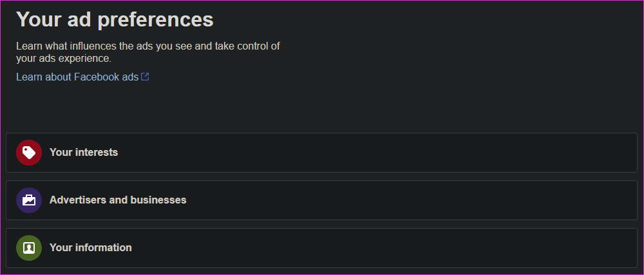The width and height of the screenshot is (644, 275).
Task: Expand the Your information section
Action: tap(321, 248)
